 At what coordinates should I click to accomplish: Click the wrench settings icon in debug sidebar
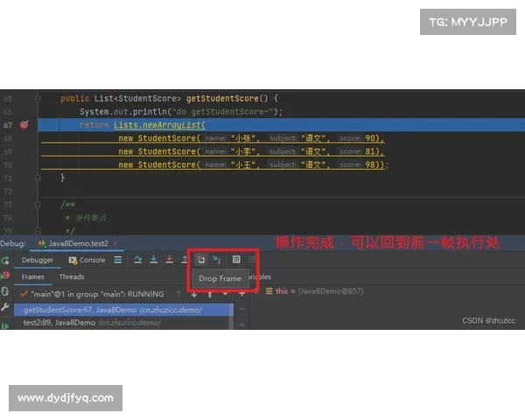pyautogui.click(x=6, y=308)
